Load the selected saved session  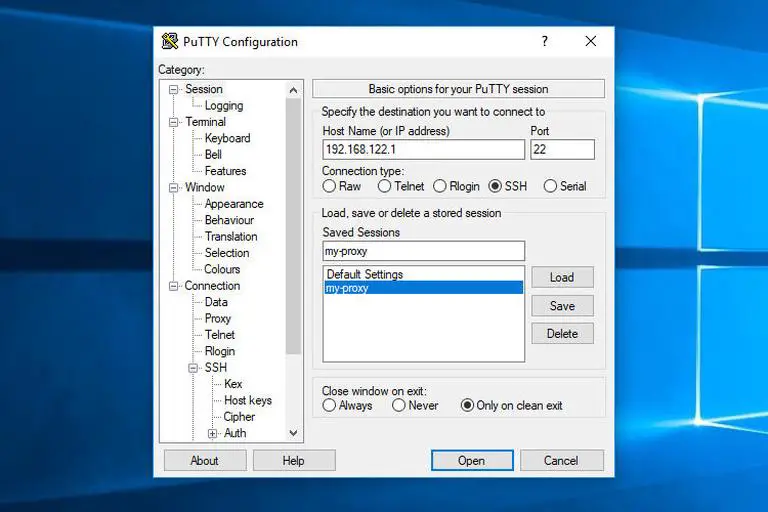pyautogui.click(x=562, y=278)
